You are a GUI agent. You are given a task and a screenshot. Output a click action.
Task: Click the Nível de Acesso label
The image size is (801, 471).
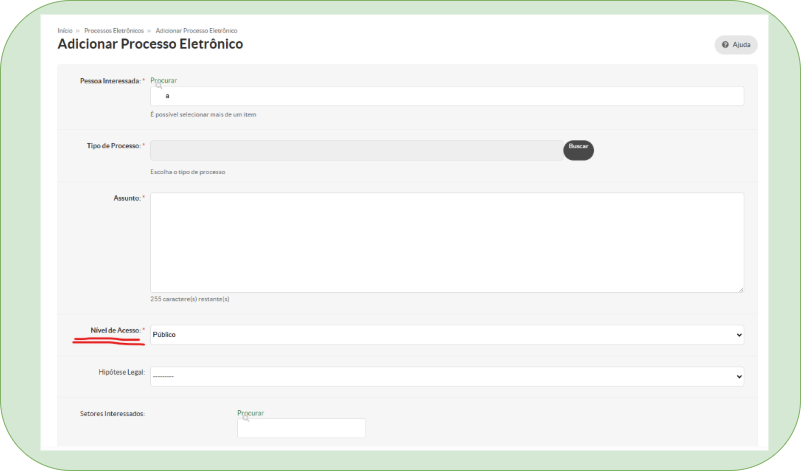[x=114, y=330]
